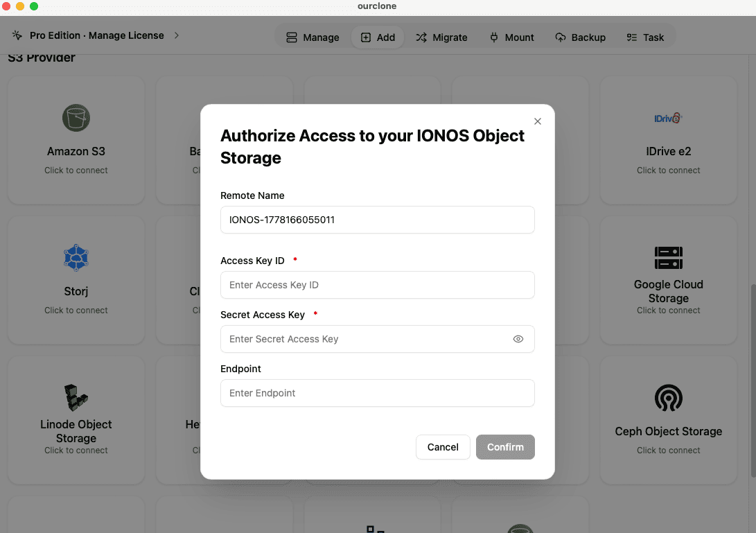Toggle secret key visibility eye icon

coord(518,339)
